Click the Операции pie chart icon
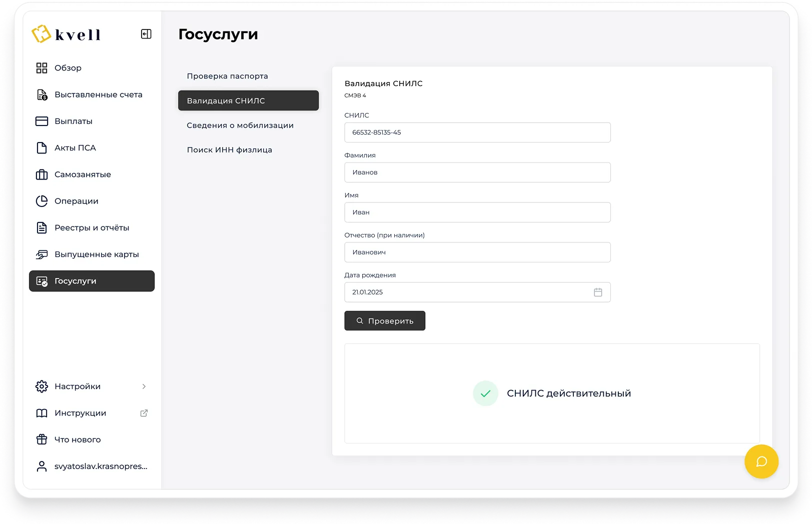This screenshot has width=812, height=524. coord(42,201)
